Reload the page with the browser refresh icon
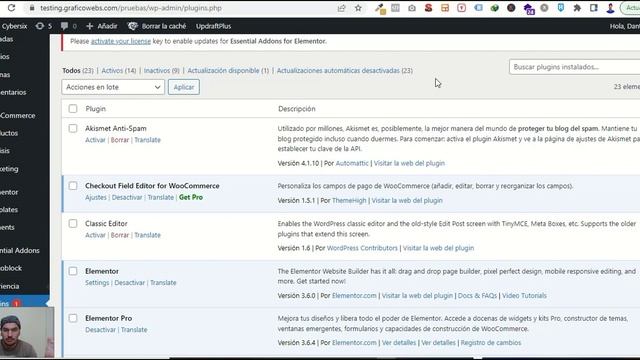640x360 pixels. (11, 8)
